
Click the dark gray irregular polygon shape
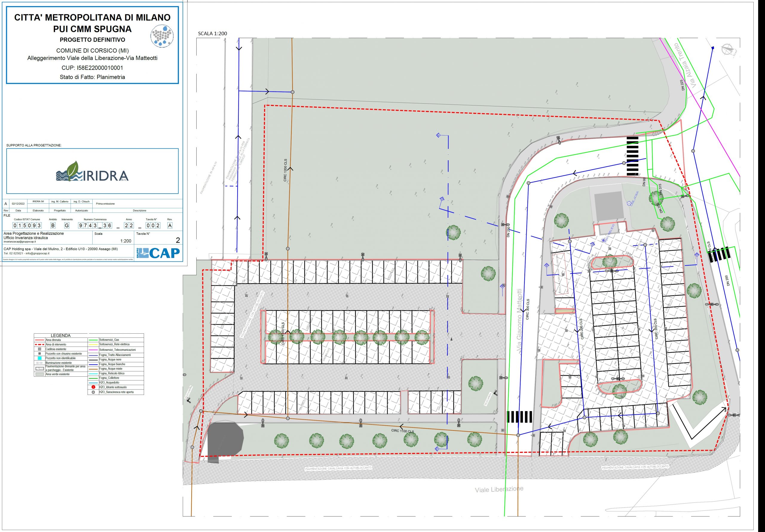(225, 439)
